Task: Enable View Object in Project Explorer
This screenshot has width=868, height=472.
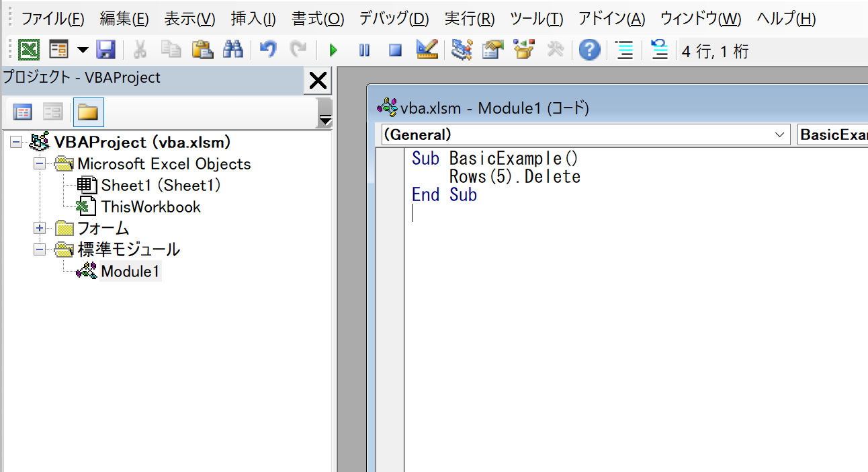Action: pos(52,112)
